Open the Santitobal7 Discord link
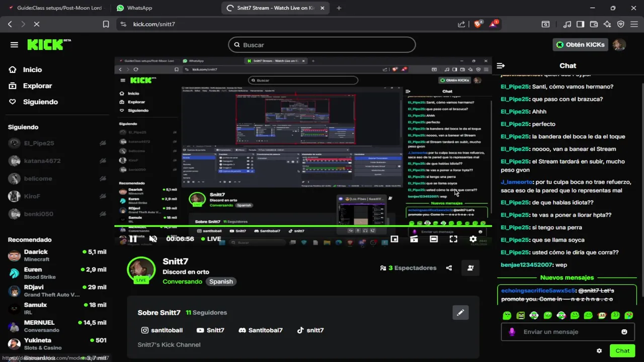644x362 pixels. (261, 330)
